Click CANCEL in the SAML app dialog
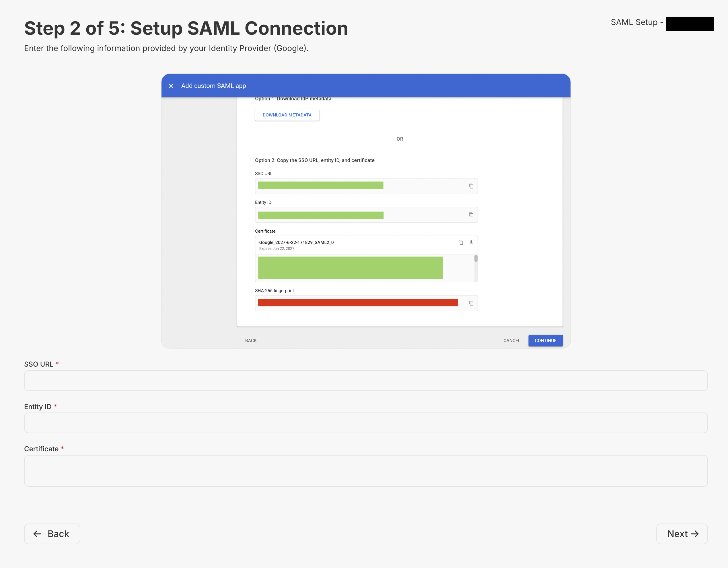728x568 pixels. tap(512, 340)
